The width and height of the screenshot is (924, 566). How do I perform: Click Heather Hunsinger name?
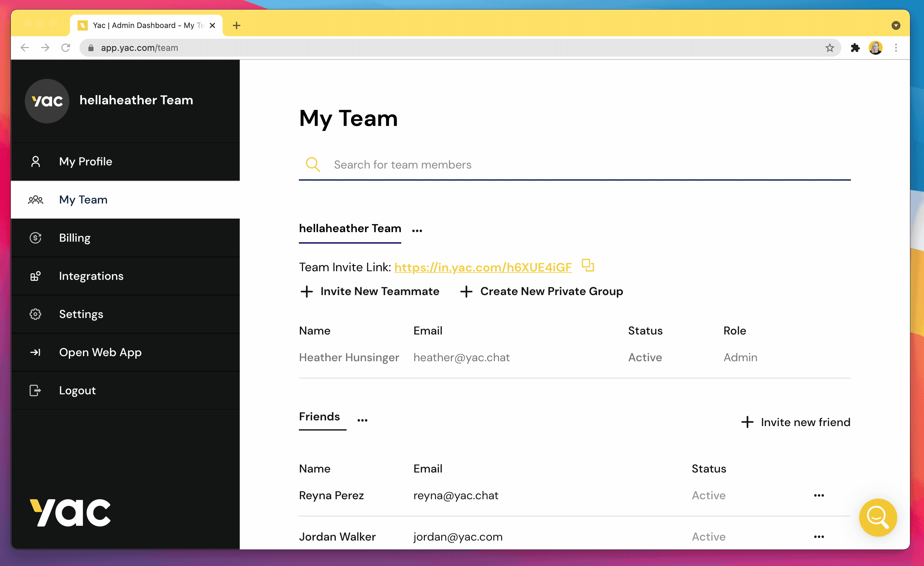(x=349, y=357)
